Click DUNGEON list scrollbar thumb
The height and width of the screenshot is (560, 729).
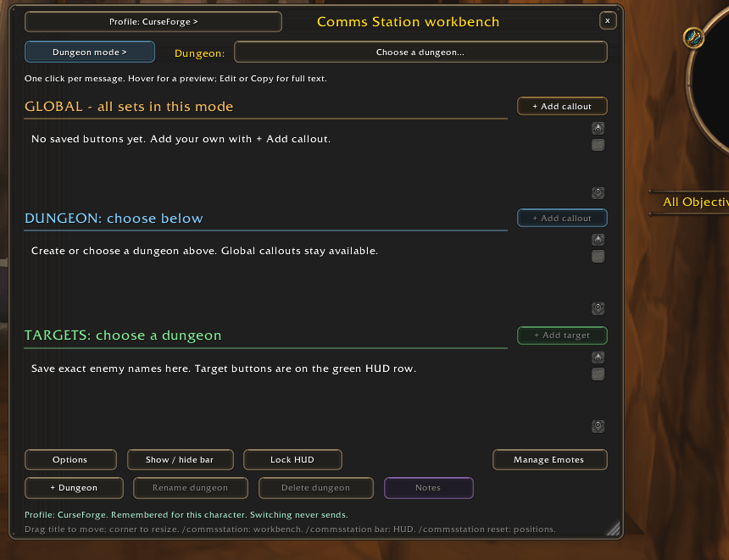598,256
